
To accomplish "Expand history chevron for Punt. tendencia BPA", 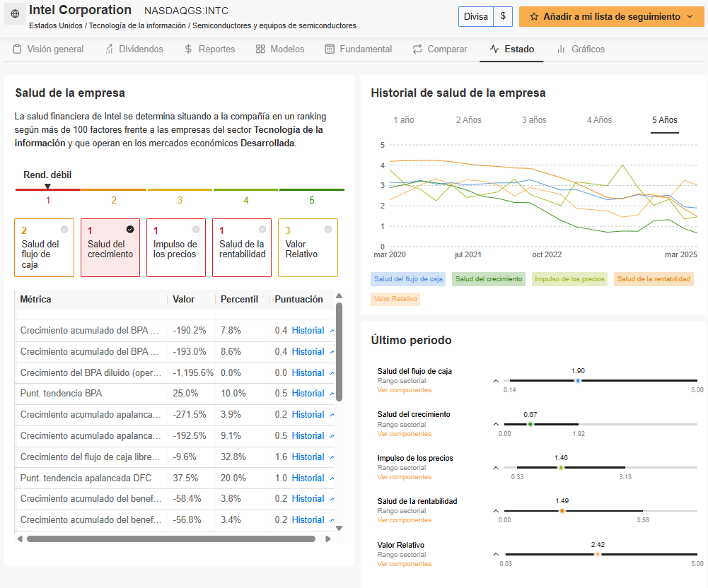I will point(332,394).
